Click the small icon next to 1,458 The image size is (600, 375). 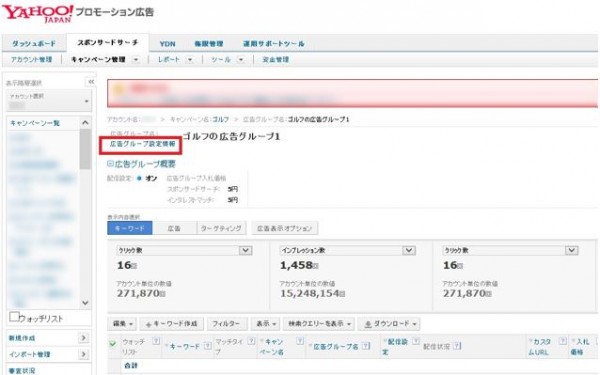click(x=315, y=266)
